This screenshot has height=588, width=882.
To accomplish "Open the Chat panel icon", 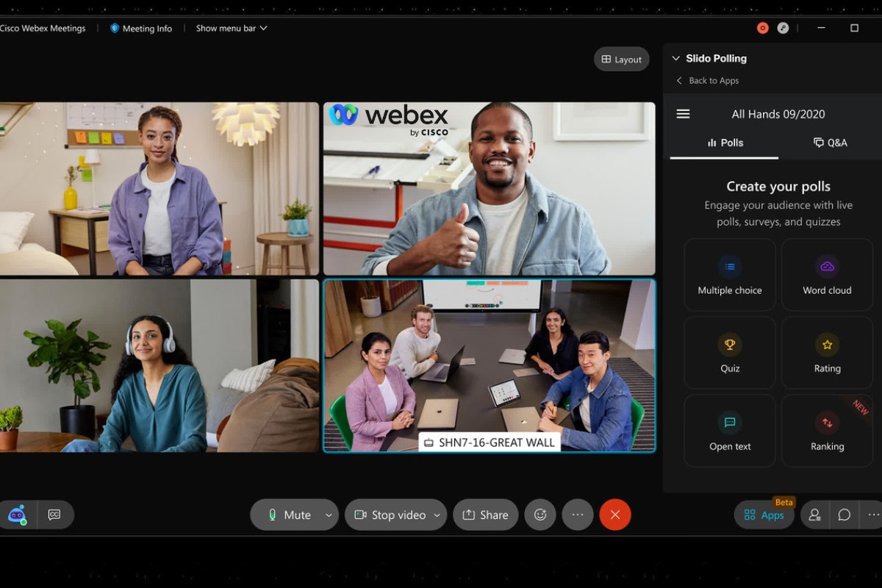I will tap(845, 515).
